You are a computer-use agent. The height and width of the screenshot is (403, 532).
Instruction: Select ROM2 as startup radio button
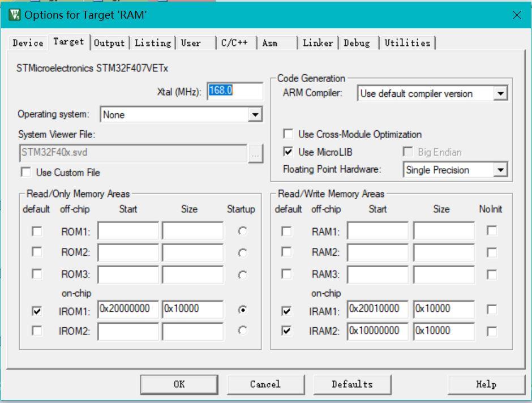pos(242,252)
